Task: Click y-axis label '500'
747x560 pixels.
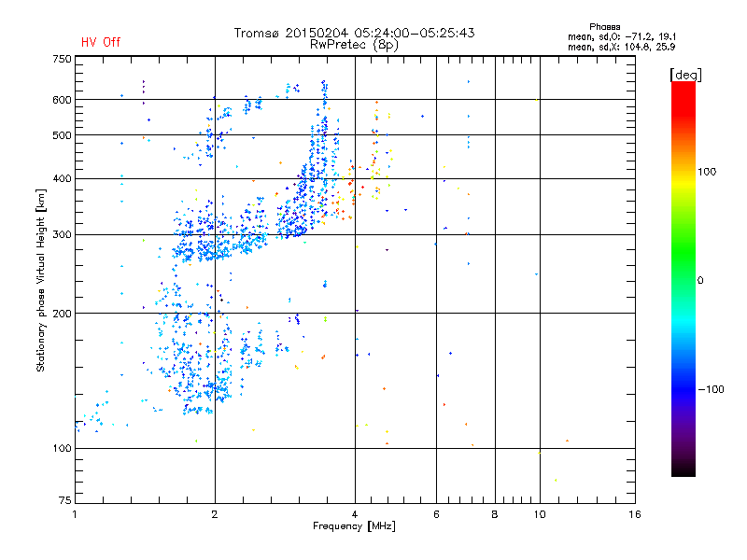Action: tap(62, 135)
